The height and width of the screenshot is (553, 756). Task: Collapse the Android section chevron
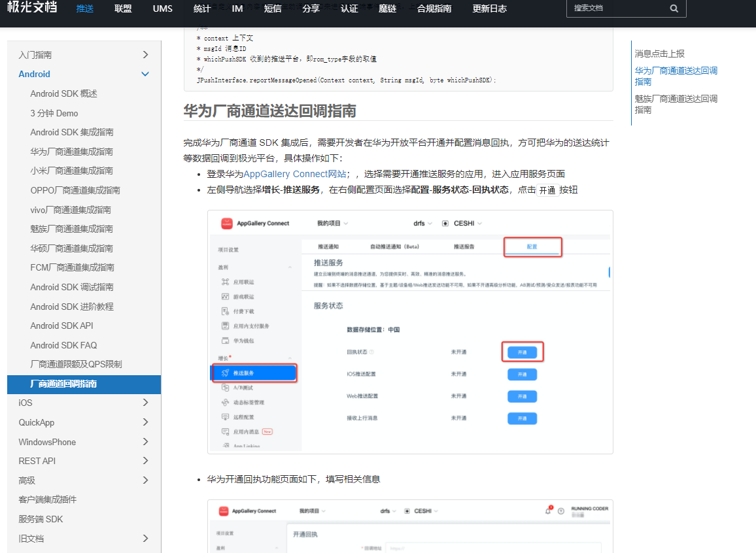click(145, 74)
